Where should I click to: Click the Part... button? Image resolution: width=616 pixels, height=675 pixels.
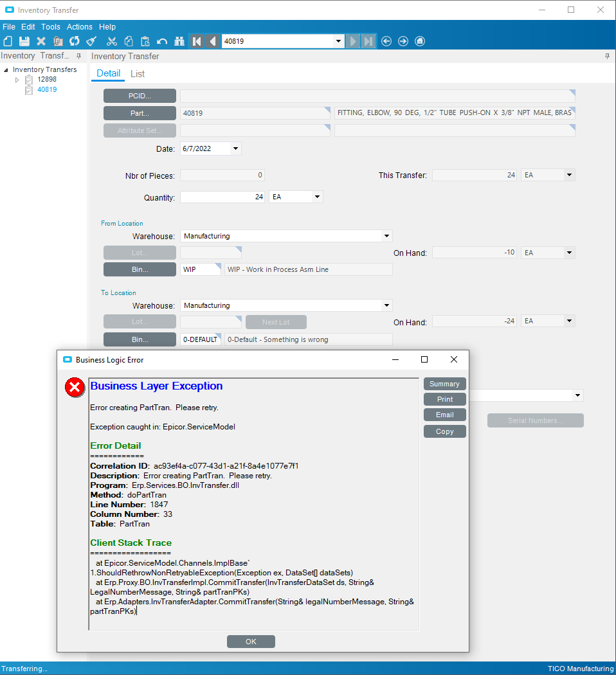click(x=140, y=113)
